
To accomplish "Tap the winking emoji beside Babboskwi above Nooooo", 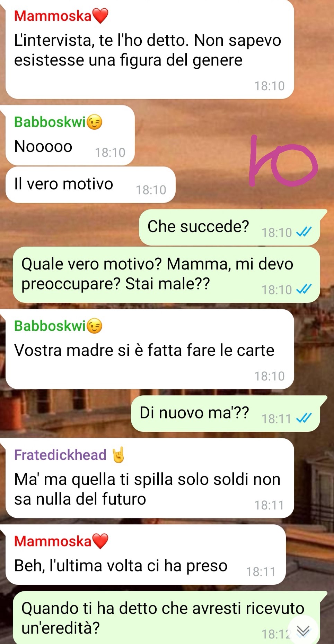I will [95, 122].
